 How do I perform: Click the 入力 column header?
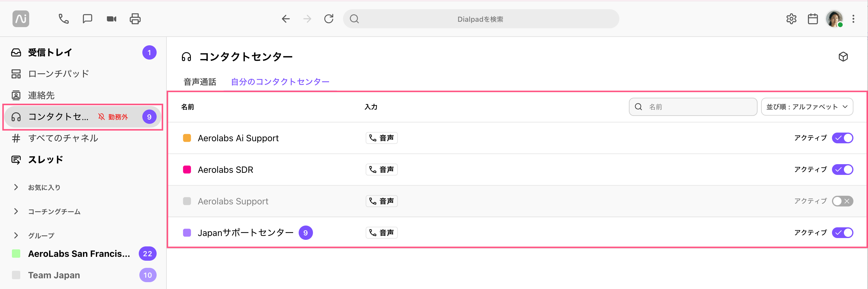371,107
